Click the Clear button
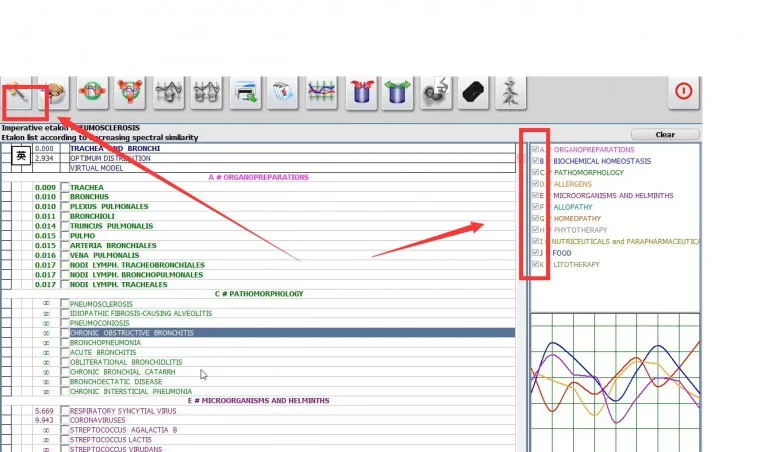 665,134
